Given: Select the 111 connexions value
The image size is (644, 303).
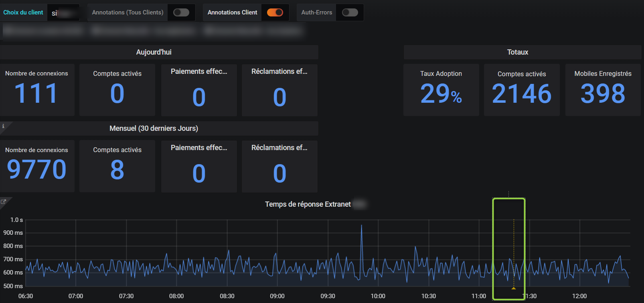Looking at the screenshot, I should click(x=36, y=94).
